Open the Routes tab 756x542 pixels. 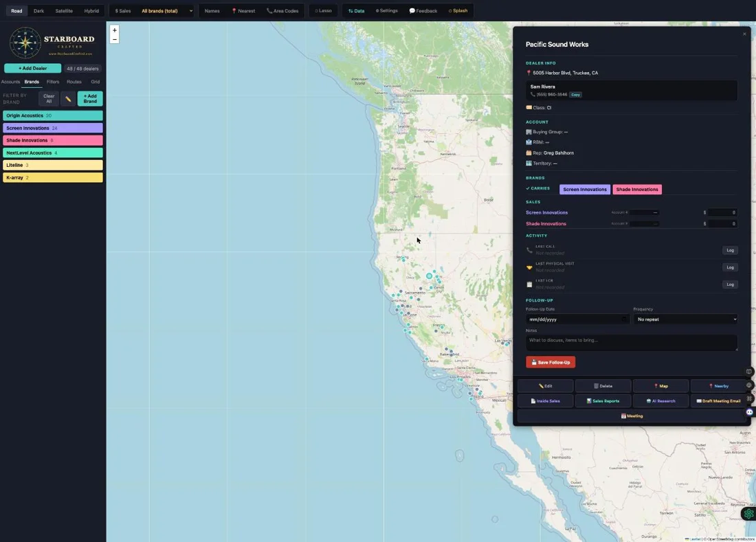[74, 82]
